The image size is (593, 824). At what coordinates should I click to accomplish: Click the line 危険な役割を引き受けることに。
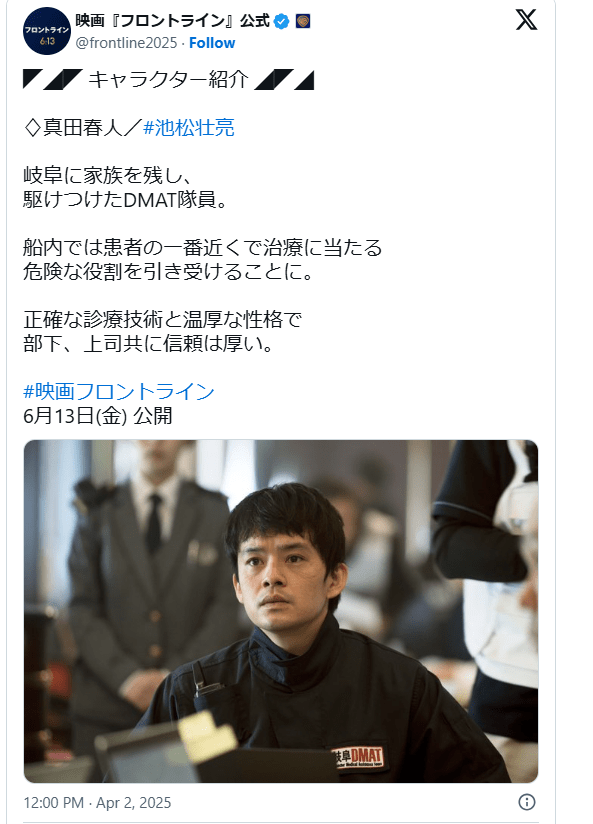click(168, 272)
